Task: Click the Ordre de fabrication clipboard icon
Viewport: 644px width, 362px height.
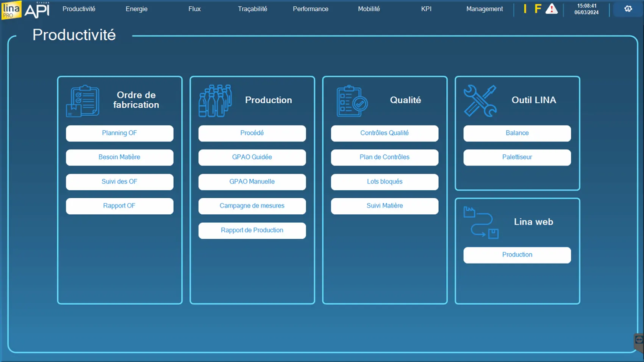Action: click(83, 101)
